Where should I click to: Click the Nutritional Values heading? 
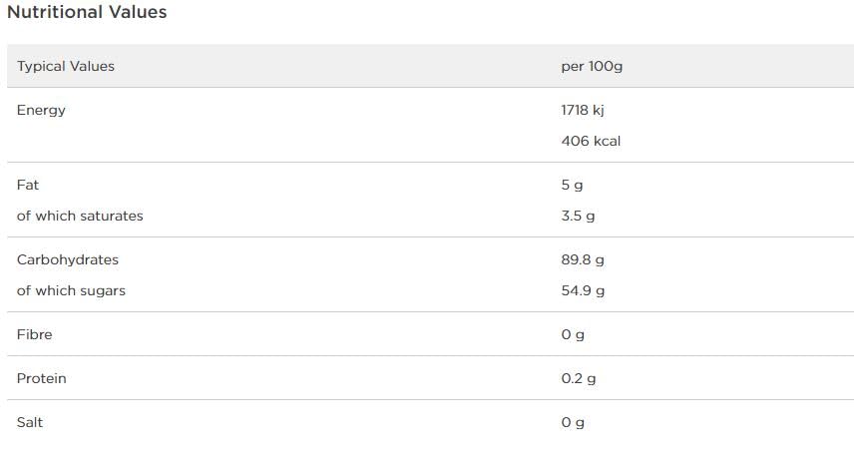tap(87, 13)
